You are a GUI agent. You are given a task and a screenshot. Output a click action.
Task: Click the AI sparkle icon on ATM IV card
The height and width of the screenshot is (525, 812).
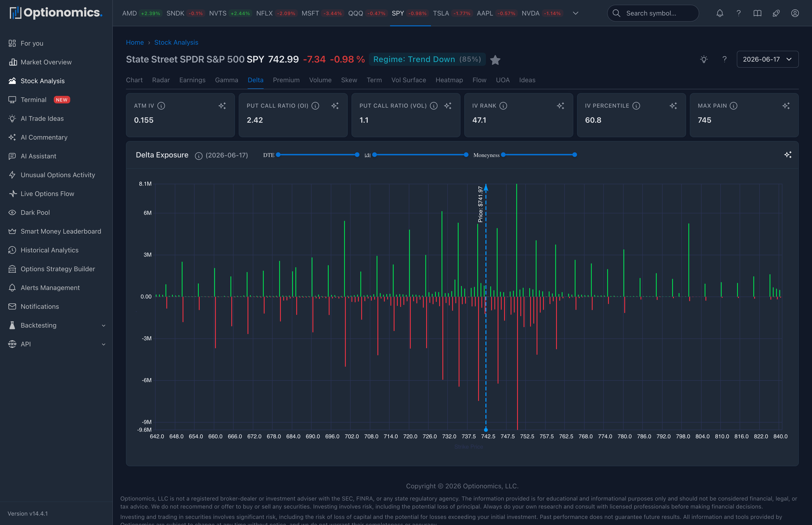point(222,106)
